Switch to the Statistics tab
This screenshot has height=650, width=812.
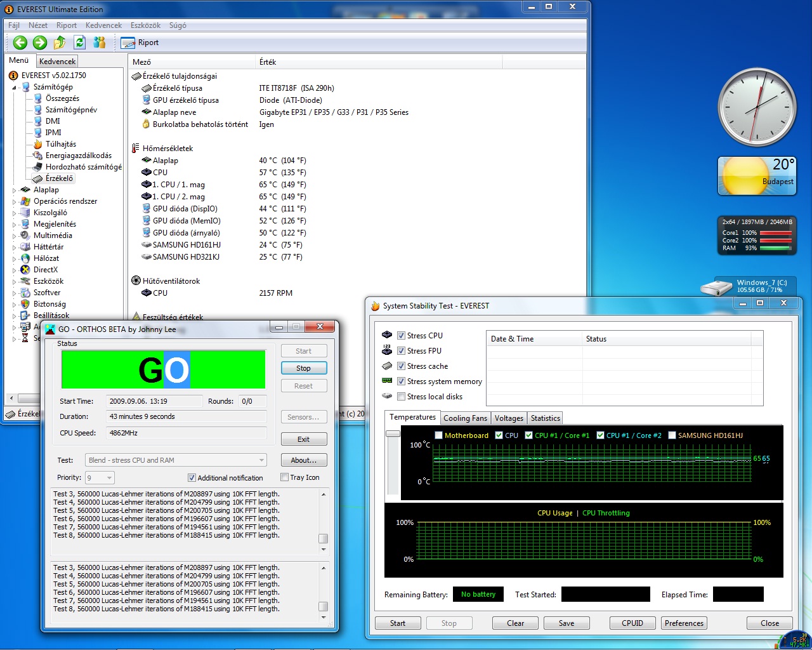(x=546, y=418)
